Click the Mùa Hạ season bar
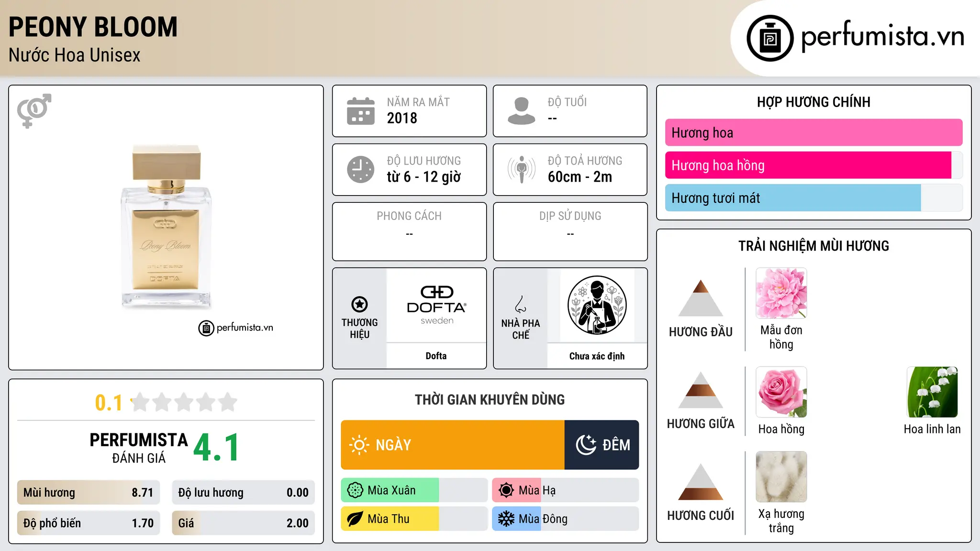This screenshot has height=551, width=980. coord(566,490)
